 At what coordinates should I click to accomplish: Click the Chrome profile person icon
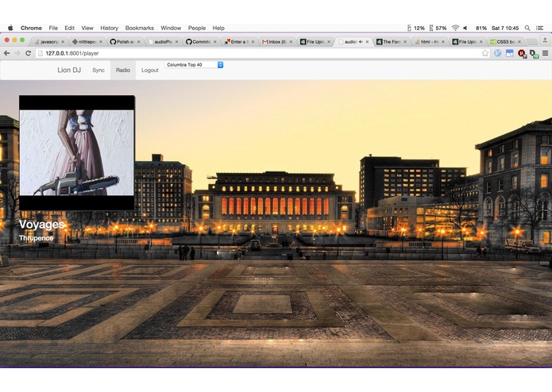tap(545, 40)
